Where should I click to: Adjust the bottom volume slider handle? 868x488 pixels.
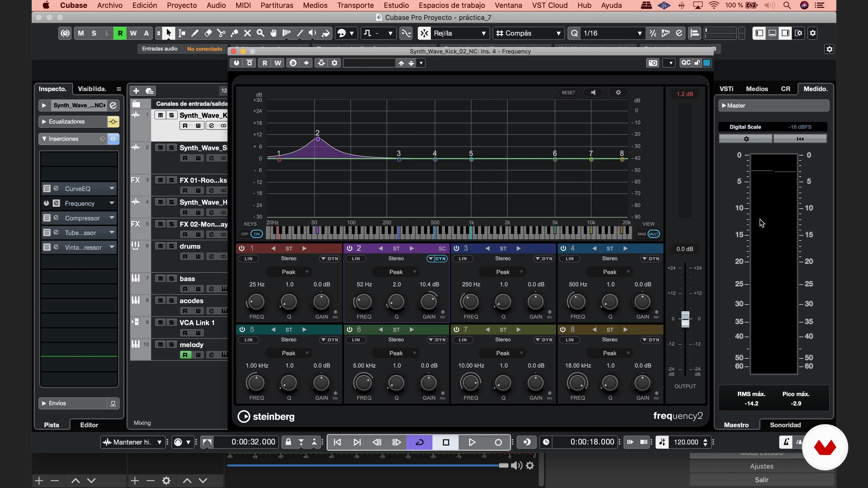click(x=503, y=465)
